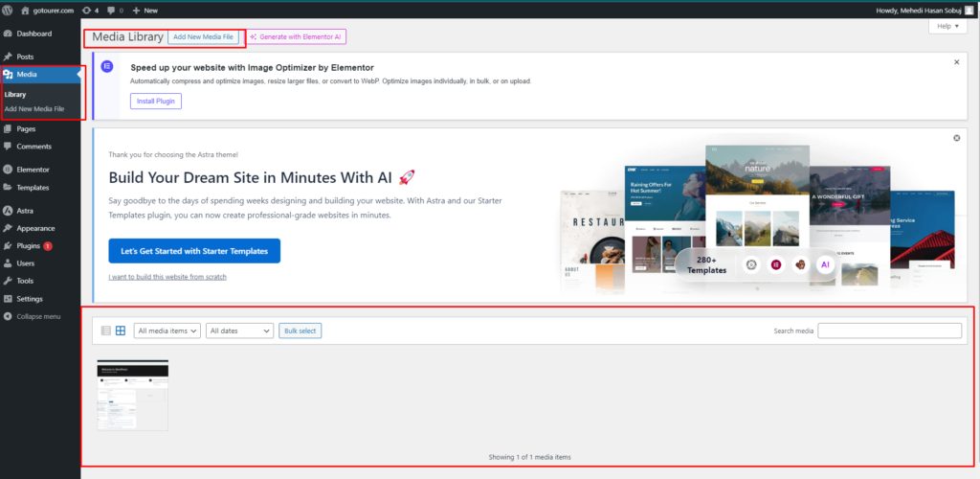Open Pages in sidebar
Screen dimensions: 980x479
tap(40, 128)
